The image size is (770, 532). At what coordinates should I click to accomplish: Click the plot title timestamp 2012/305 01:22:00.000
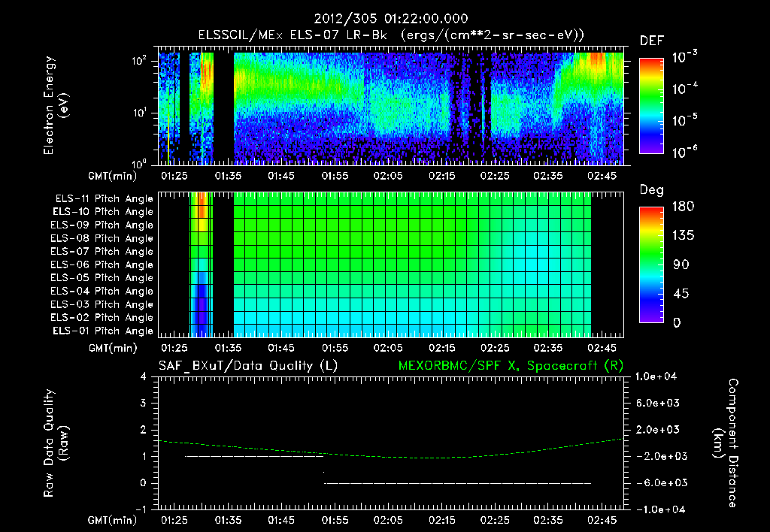391,19
